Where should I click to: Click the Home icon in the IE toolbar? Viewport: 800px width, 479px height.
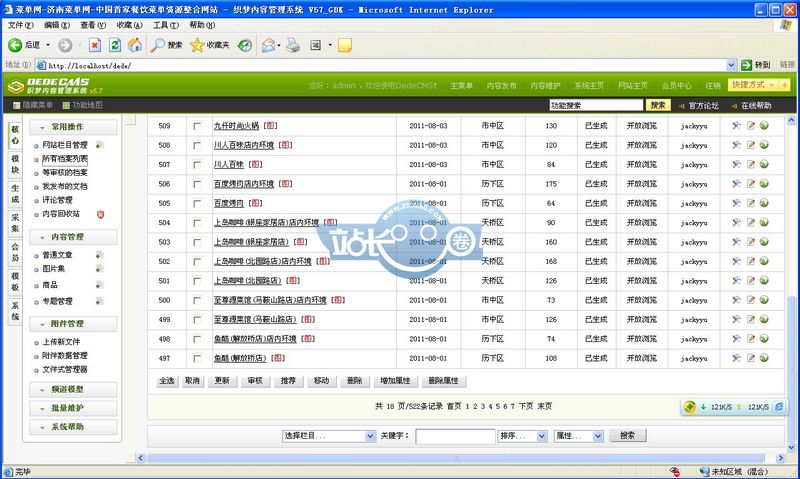(x=135, y=45)
